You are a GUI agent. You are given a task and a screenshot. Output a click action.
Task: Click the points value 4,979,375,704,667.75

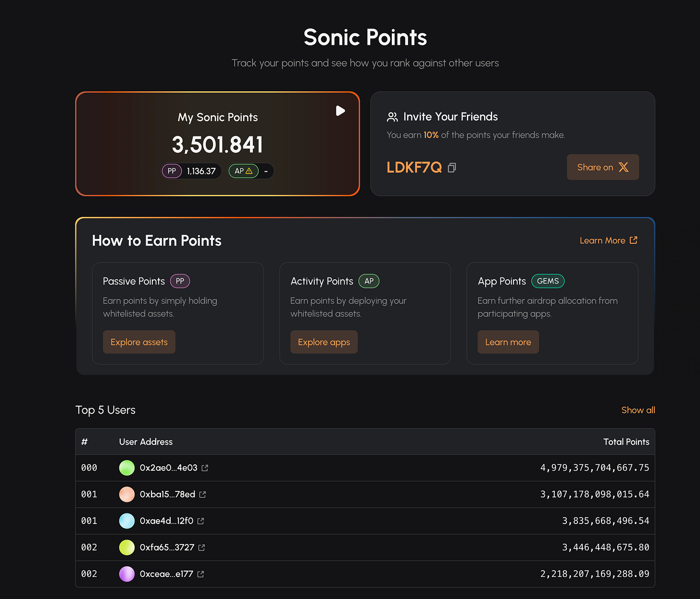coord(595,468)
